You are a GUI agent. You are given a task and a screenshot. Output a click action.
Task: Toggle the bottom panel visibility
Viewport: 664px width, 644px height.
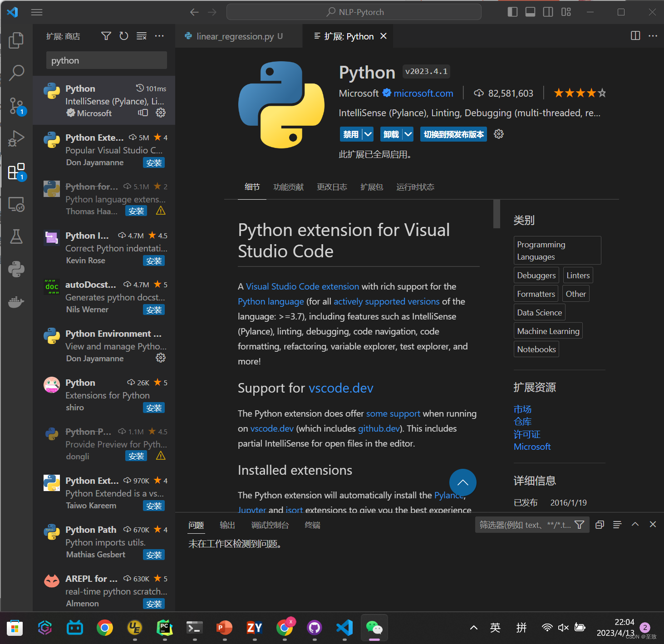point(530,12)
